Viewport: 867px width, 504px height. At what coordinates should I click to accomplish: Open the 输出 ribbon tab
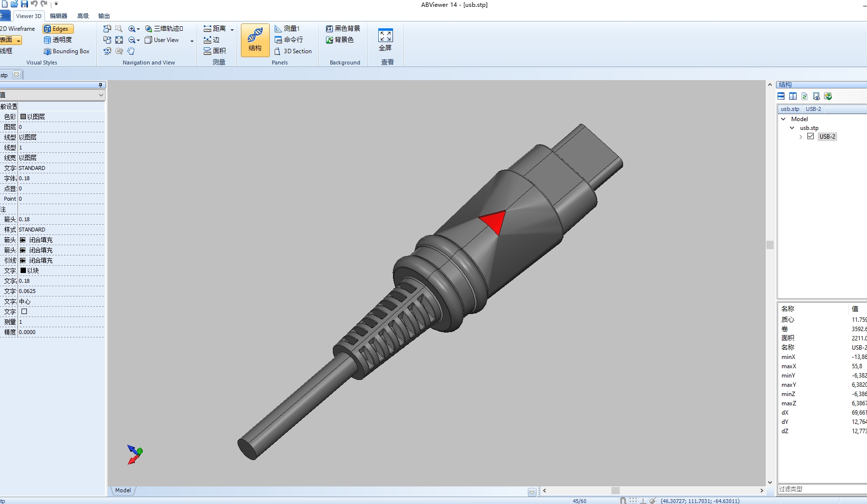pyautogui.click(x=104, y=16)
